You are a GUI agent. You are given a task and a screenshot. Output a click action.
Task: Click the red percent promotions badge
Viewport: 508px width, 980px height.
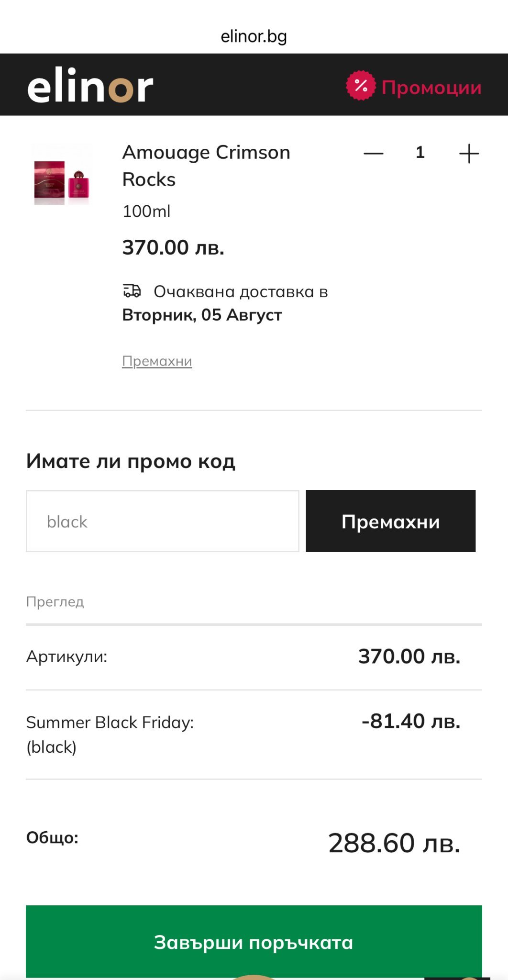(361, 86)
